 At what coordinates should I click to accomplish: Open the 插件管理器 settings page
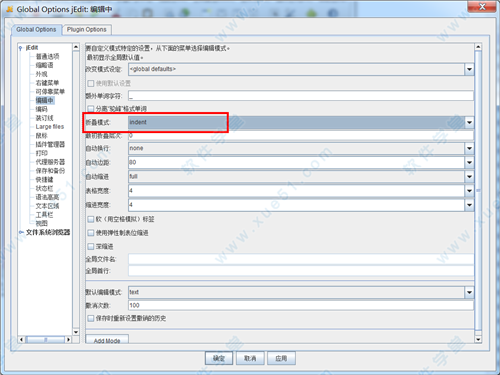50,144
